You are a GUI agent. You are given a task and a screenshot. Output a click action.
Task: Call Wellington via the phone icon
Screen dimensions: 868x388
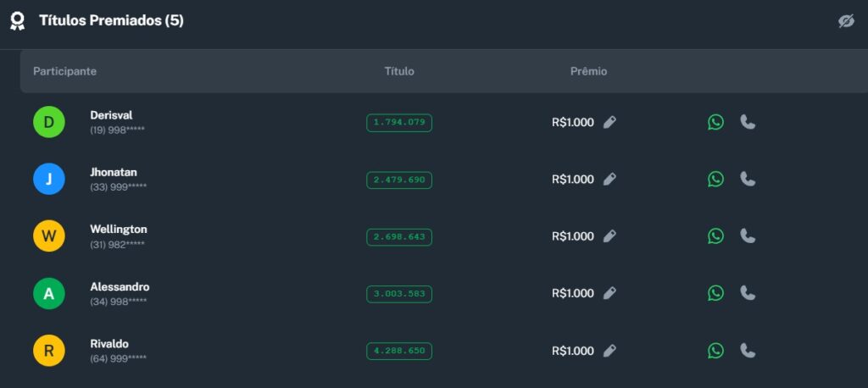(748, 236)
